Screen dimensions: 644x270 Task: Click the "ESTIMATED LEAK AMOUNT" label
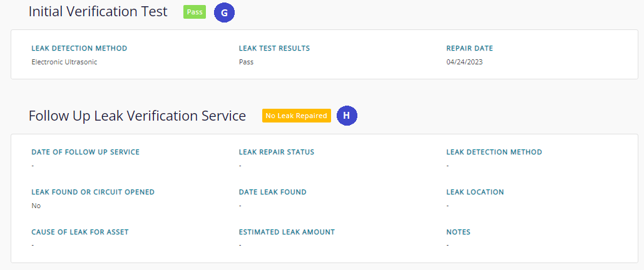(287, 232)
